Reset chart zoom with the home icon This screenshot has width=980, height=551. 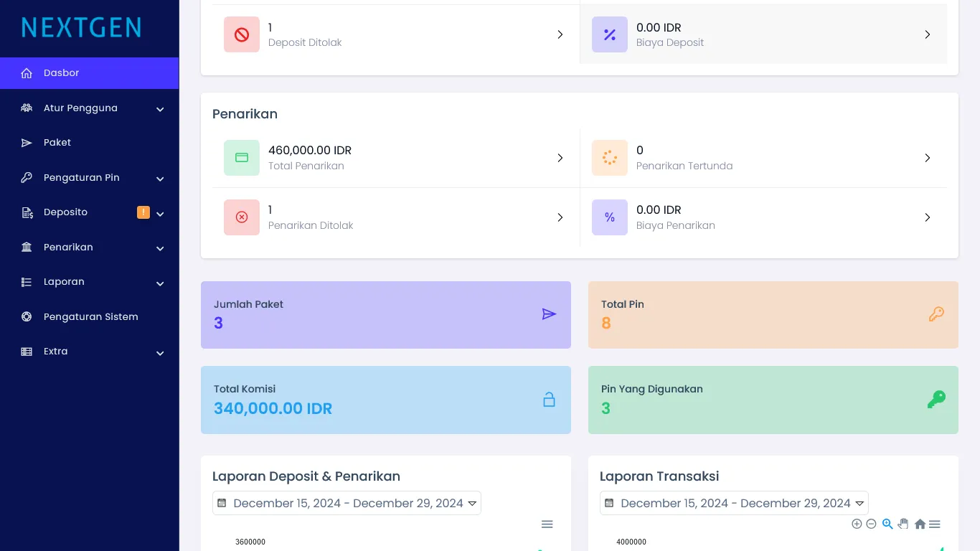coord(920,524)
